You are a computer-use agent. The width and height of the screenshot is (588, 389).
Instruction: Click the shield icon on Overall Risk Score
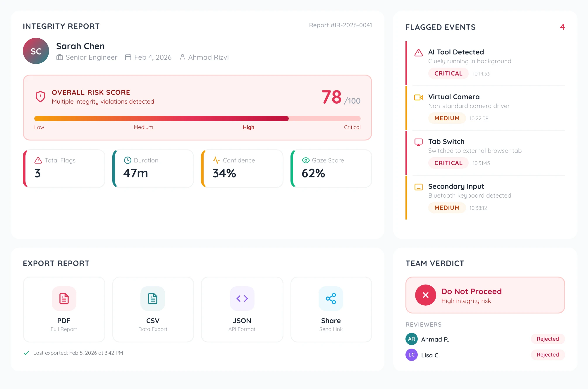[40, 96]
